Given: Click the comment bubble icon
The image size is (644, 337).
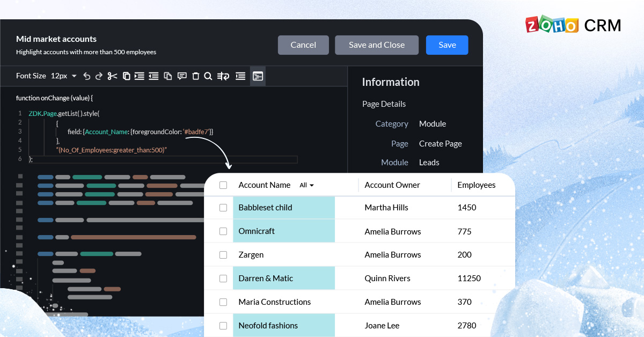Looking at the screenshot, I should [182, 76].
